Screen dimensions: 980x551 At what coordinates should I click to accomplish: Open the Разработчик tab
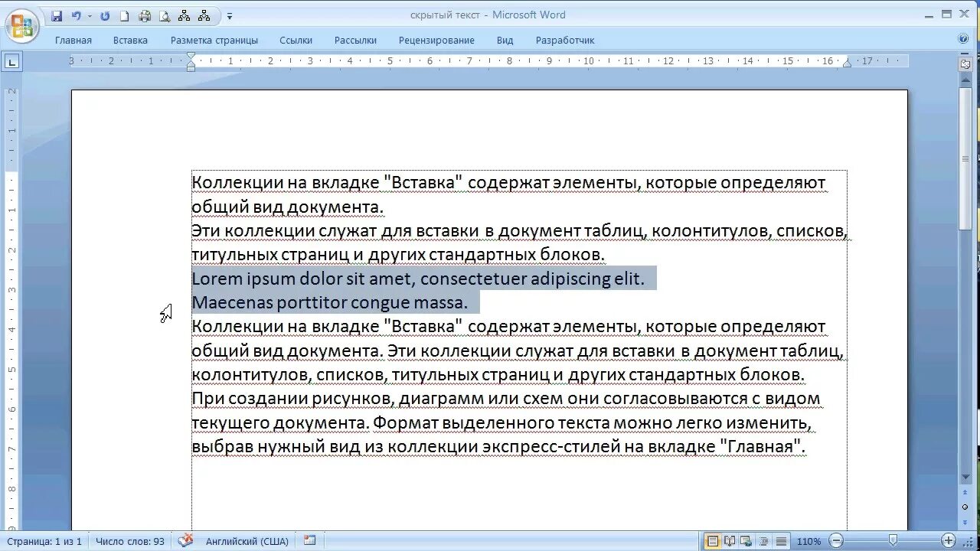point(565,41)
